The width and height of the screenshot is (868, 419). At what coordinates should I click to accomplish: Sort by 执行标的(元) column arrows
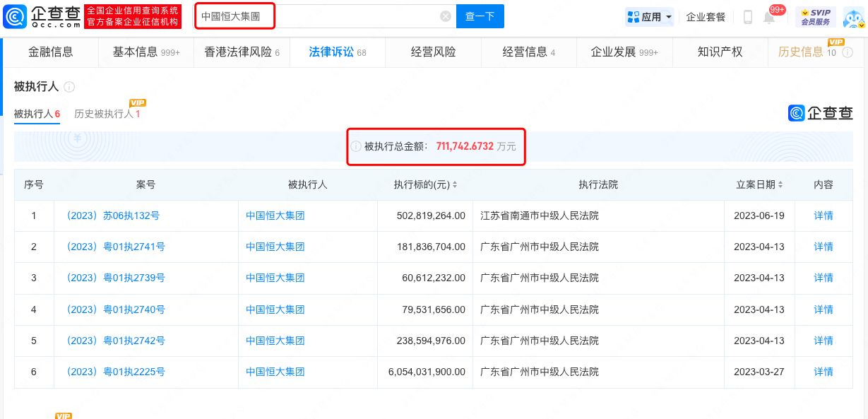(455, 184)
